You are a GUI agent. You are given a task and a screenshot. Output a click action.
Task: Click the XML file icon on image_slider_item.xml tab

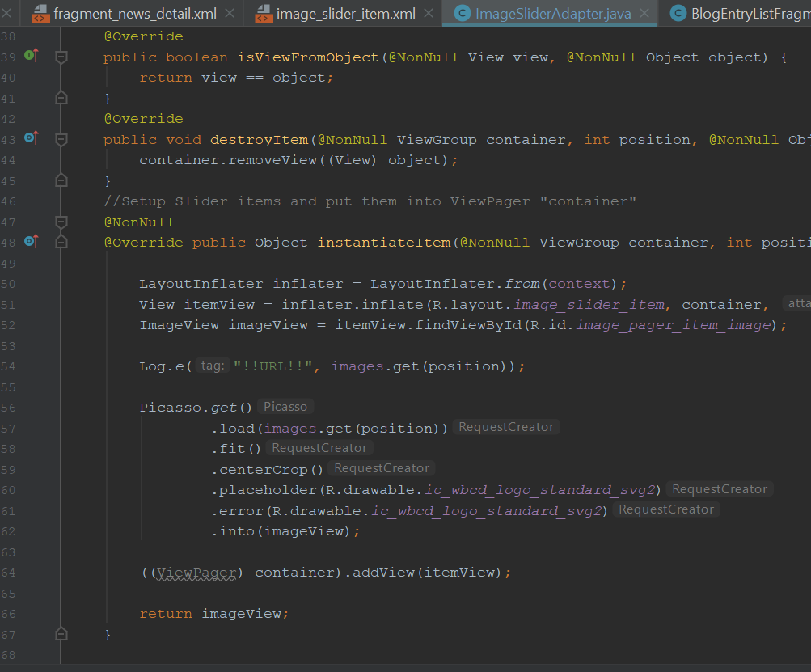[264, 14]
